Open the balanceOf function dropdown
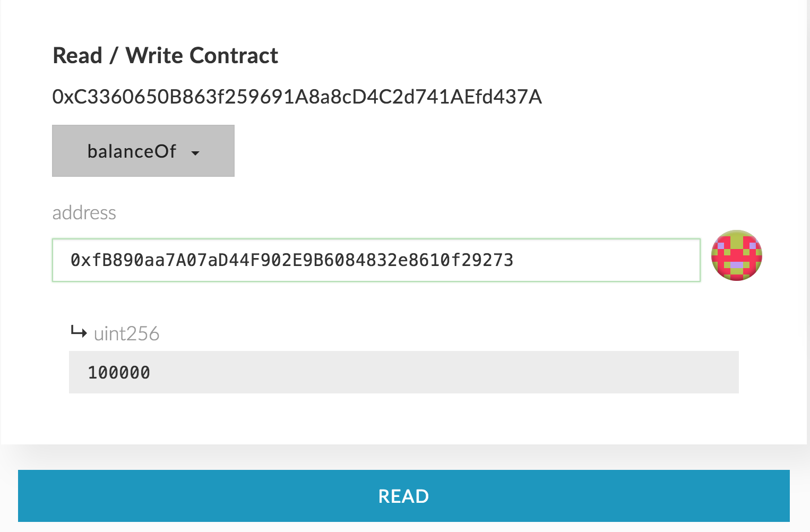Screen dimensions: 810x532 tap(143, 151)
